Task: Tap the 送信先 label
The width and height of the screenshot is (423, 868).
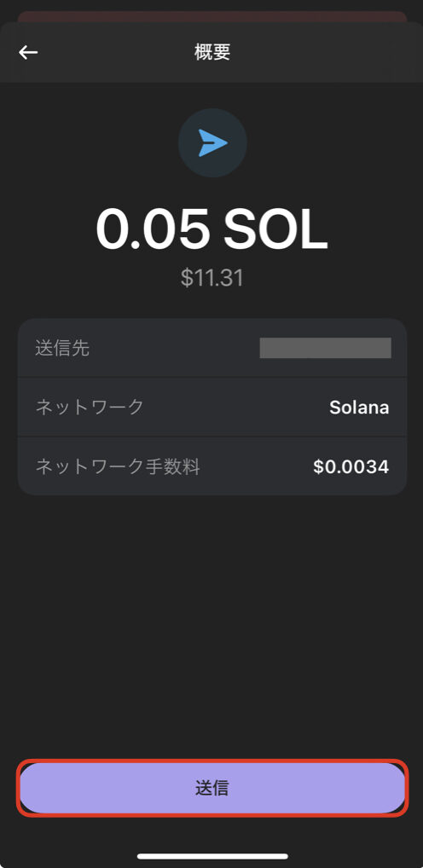Action: tap(62, 348)
